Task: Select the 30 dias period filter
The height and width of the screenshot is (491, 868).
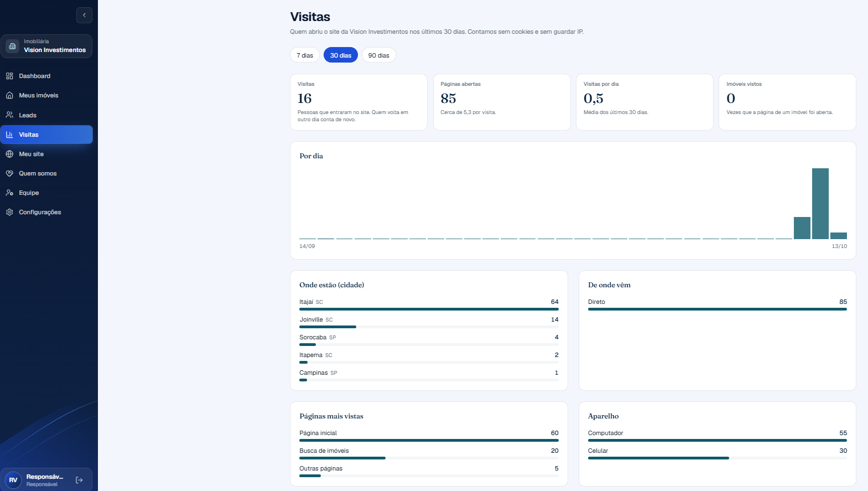Action: (341, 55)
